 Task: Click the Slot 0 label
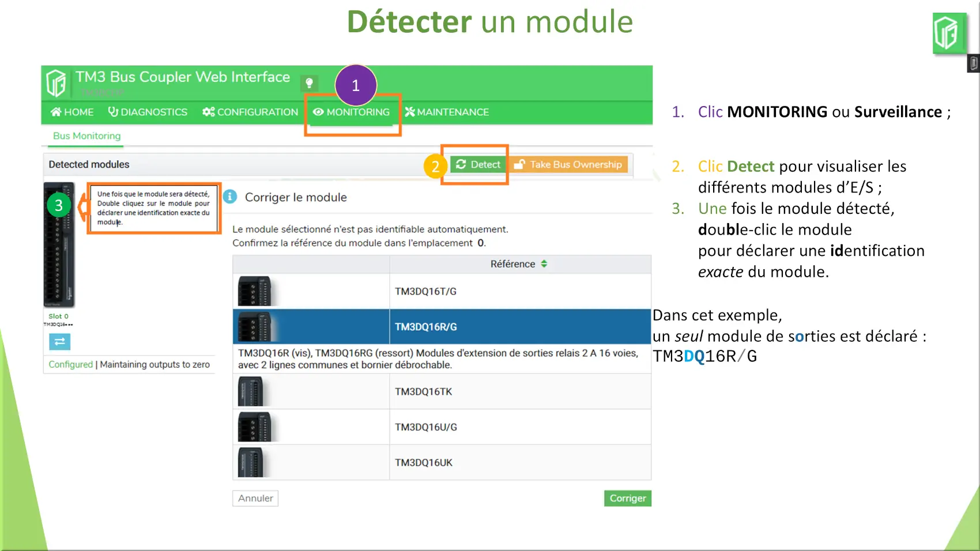coord(58,316)
